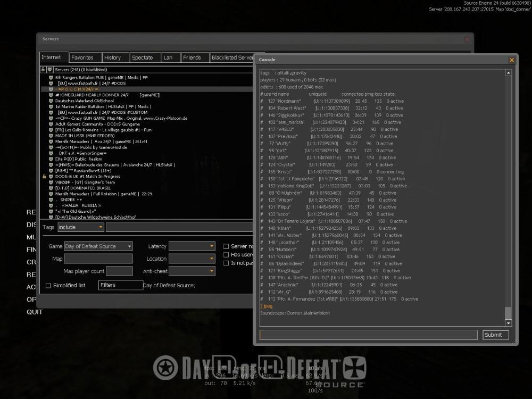Viewport: 532px width, 399px height.
Task: Click the console command input field
Action: pos(369,335)
